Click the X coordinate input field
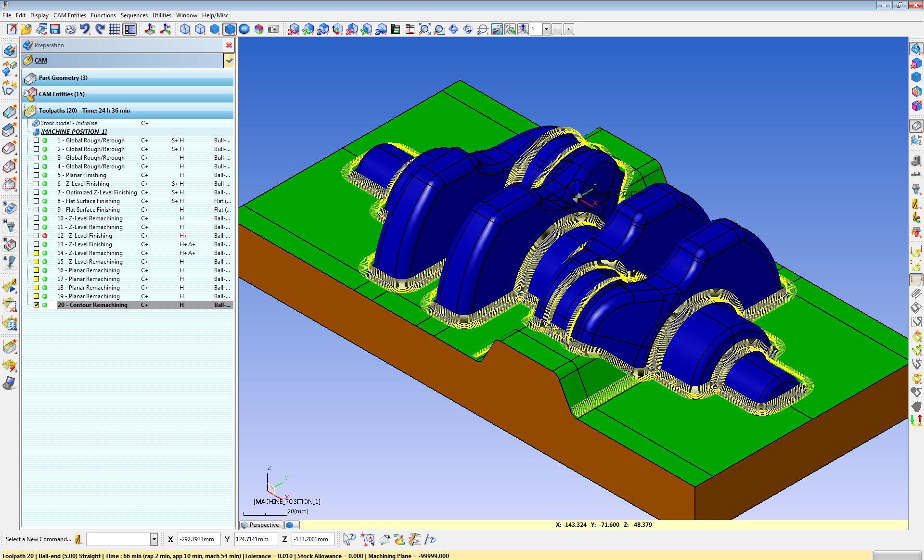The width and height of the screenshot is (924, 560). click(x=198, y=539)
